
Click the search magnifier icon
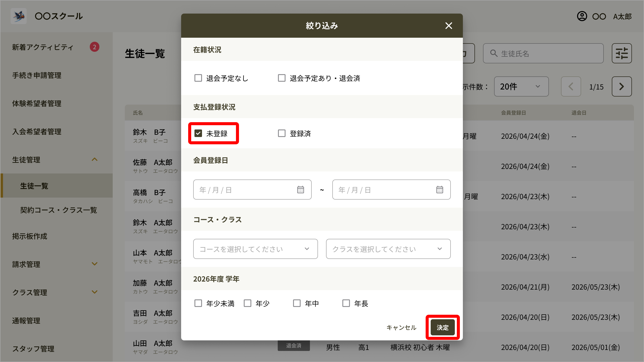point(494,53)
